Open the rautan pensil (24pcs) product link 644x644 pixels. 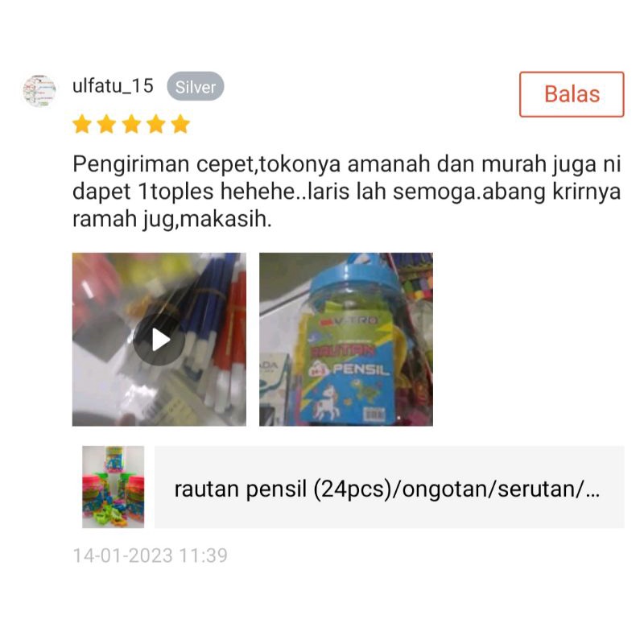[390, 487]
